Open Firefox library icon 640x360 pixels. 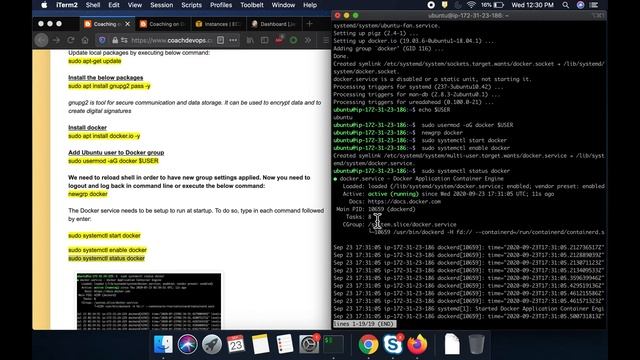click(x=250, y=40)
